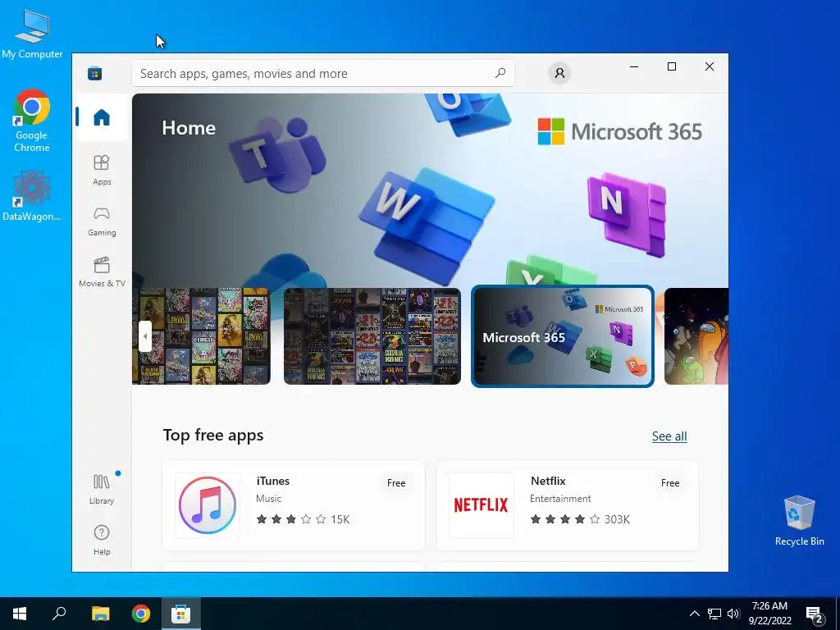Click the iTunes app icon
The width and height of the screenshot is (840, 630).
208,505
